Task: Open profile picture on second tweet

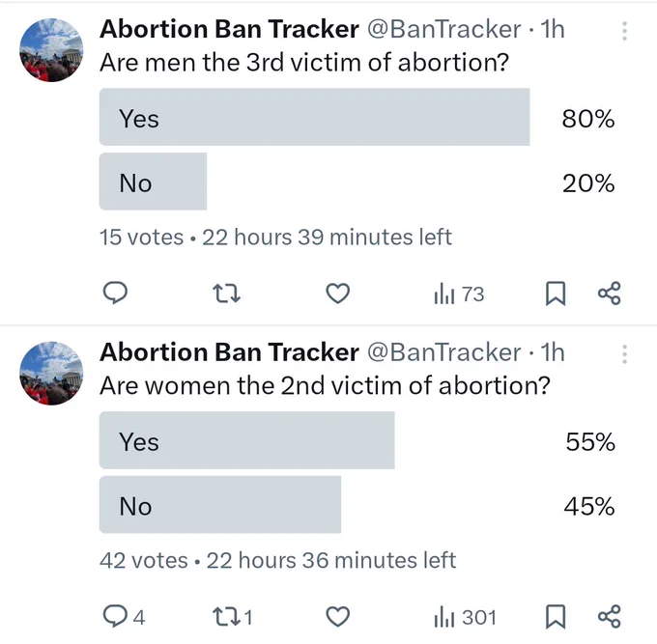Action: point(51,374)
